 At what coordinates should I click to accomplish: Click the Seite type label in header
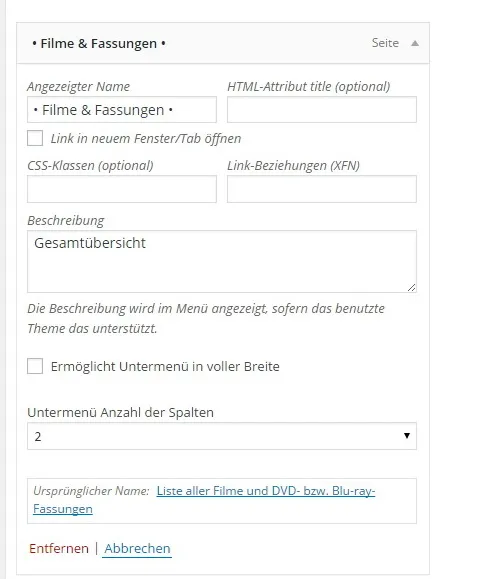coord(385,43)
